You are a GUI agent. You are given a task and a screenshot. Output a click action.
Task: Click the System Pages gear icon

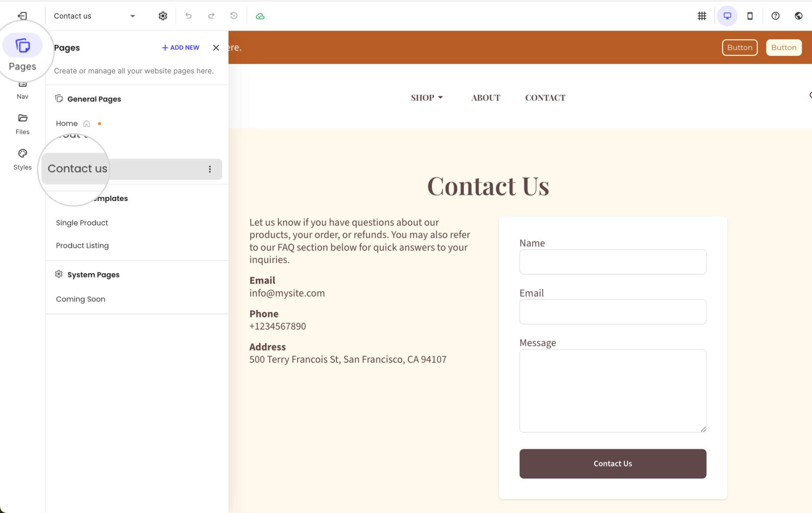point(59,274)
